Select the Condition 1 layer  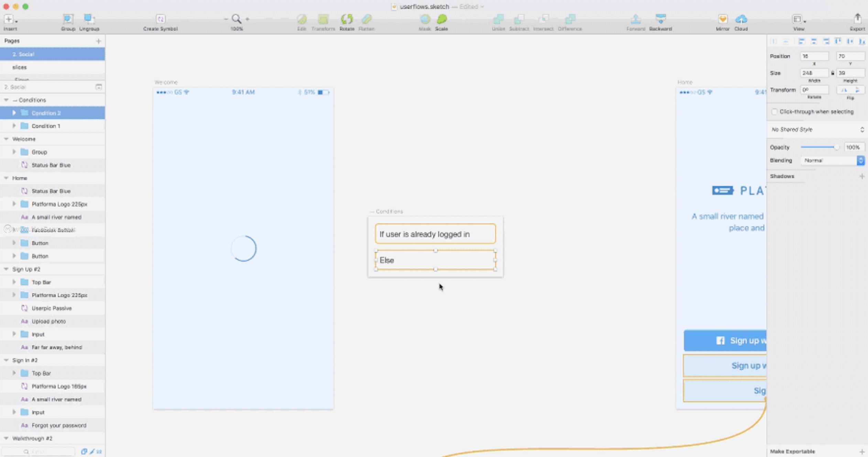click(46, 126)
